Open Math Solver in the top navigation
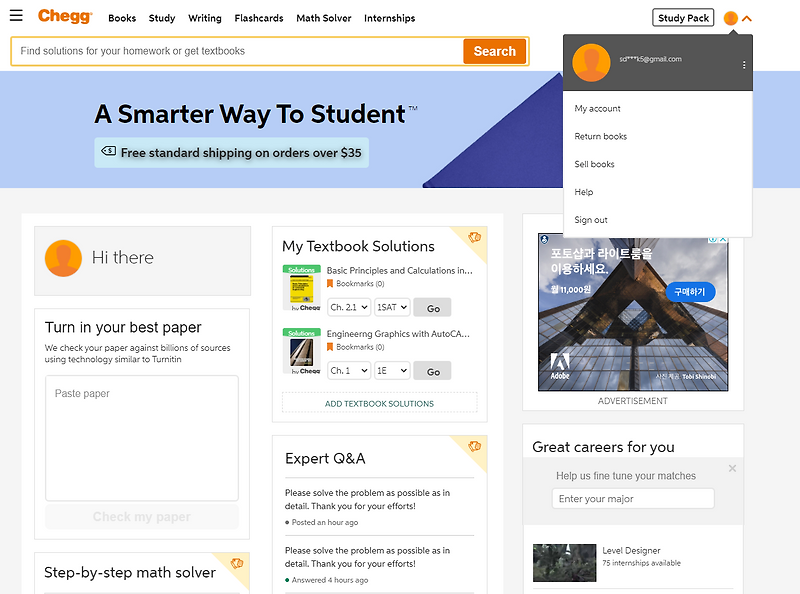The width and height of the screenshot is (800, 594). point(322,18)
